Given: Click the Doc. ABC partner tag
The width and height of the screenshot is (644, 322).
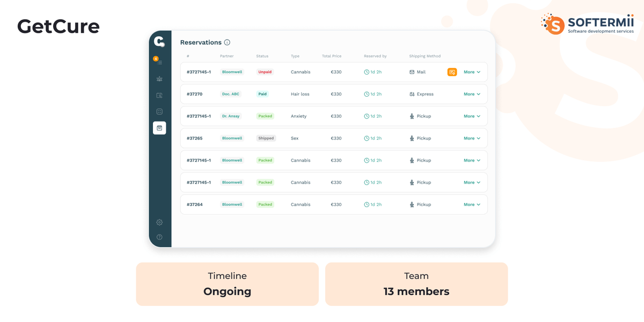Looking at the screenshot, I should click(x=231, y=94).
